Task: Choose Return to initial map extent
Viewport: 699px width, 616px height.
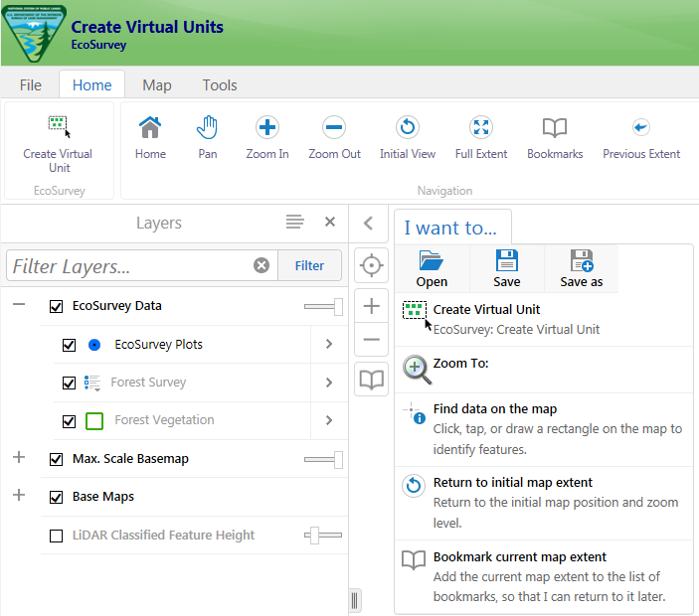Action: click(544, 503)
